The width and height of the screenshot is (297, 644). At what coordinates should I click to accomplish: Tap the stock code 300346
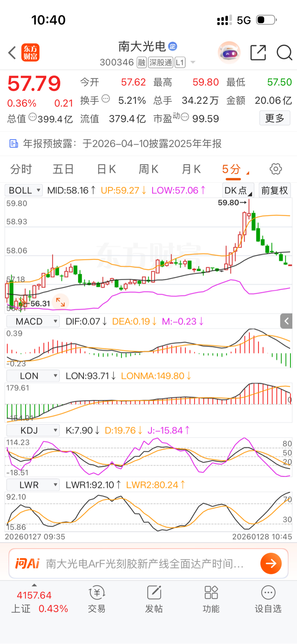tap(117, 62)
